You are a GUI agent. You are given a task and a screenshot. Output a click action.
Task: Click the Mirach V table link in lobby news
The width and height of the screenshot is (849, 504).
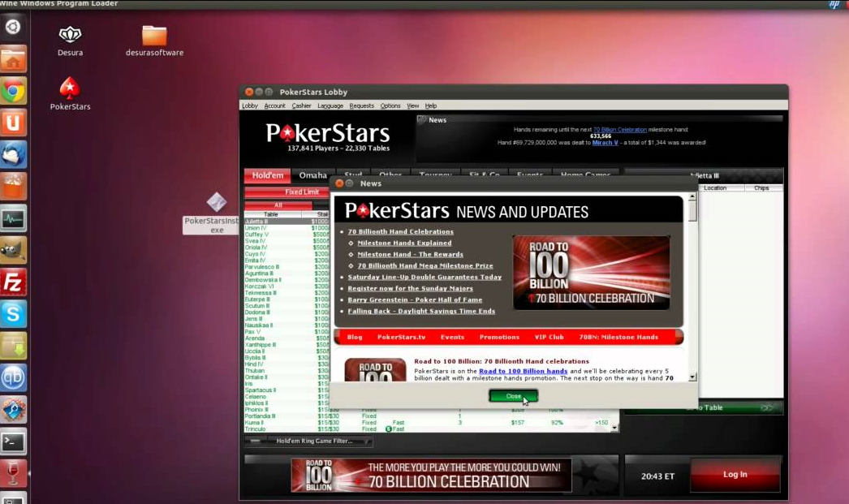click(605, 143)
